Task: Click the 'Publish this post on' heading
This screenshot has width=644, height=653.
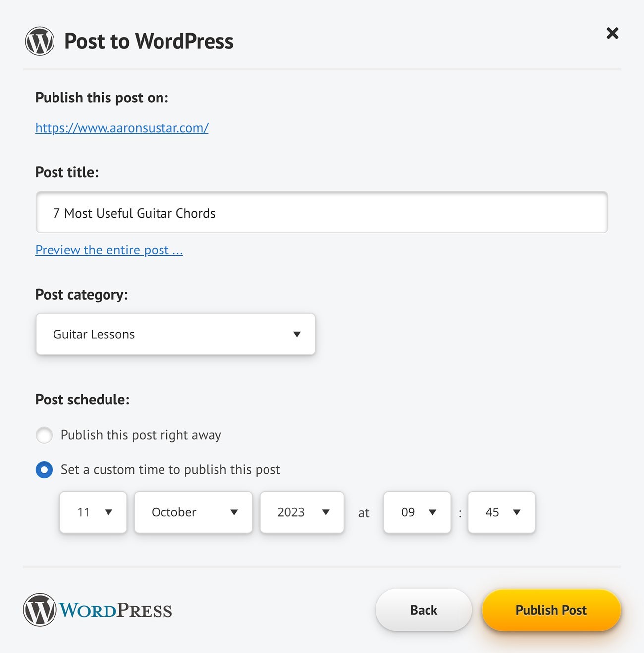Action: pyautogui.click(x=102, y=98)
